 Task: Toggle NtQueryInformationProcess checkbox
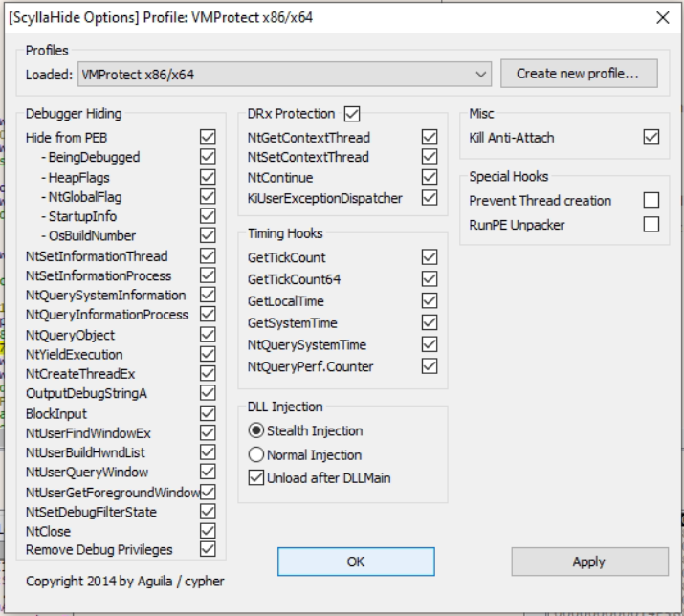208,314
